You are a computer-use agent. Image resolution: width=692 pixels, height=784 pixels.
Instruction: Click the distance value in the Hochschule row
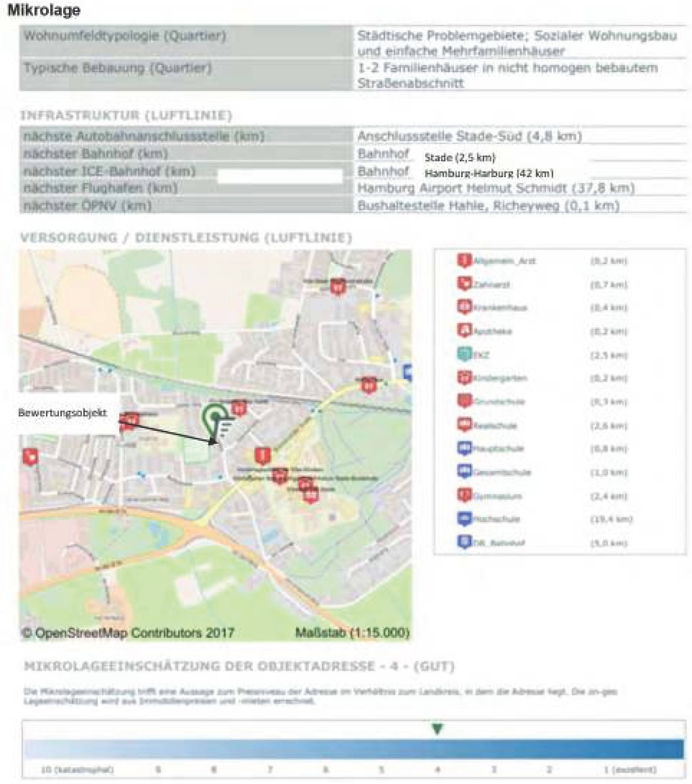[x=611, y=519]
